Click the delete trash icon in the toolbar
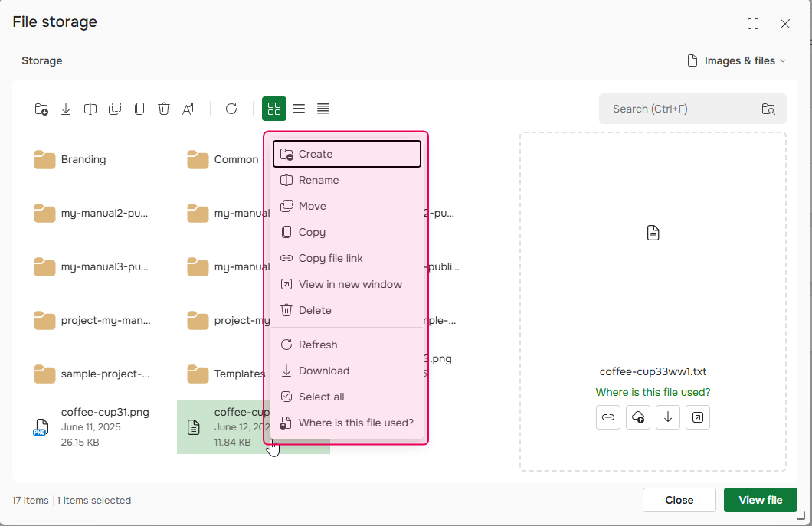This screenshot has height=526, width=812. click(x=164, y=109)
